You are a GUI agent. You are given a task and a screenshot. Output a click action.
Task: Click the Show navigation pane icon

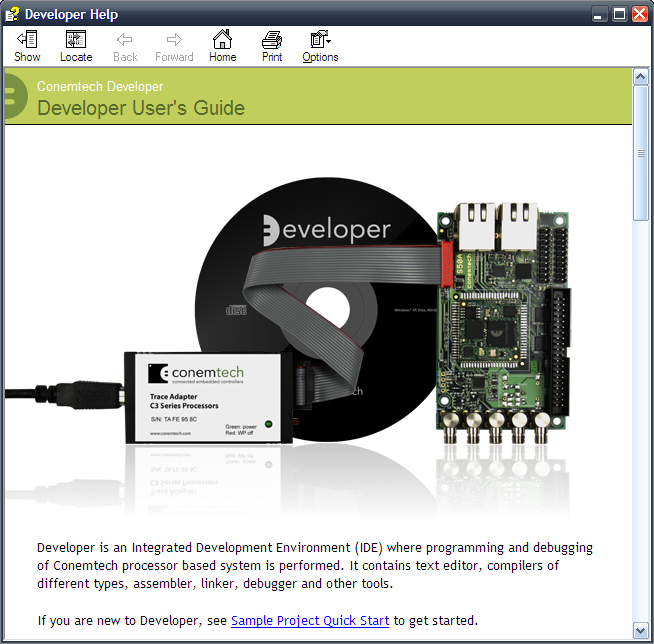click(27, 40)
